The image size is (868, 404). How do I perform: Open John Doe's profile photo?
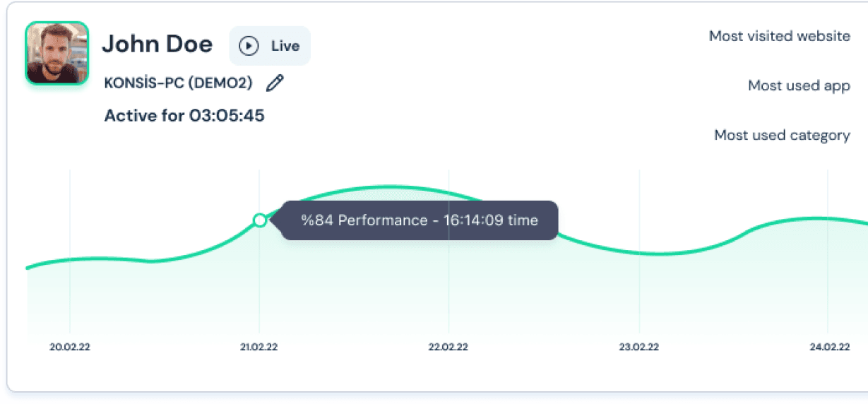pyautogui.click(x=57, y=53)
